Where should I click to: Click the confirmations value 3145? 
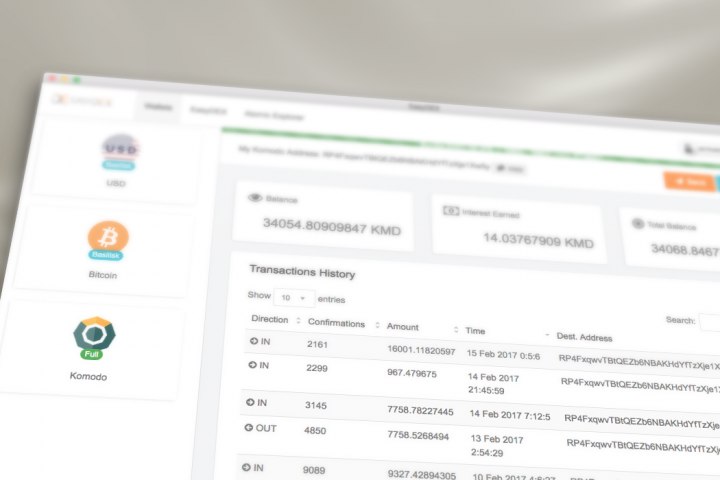click(316, 405)
